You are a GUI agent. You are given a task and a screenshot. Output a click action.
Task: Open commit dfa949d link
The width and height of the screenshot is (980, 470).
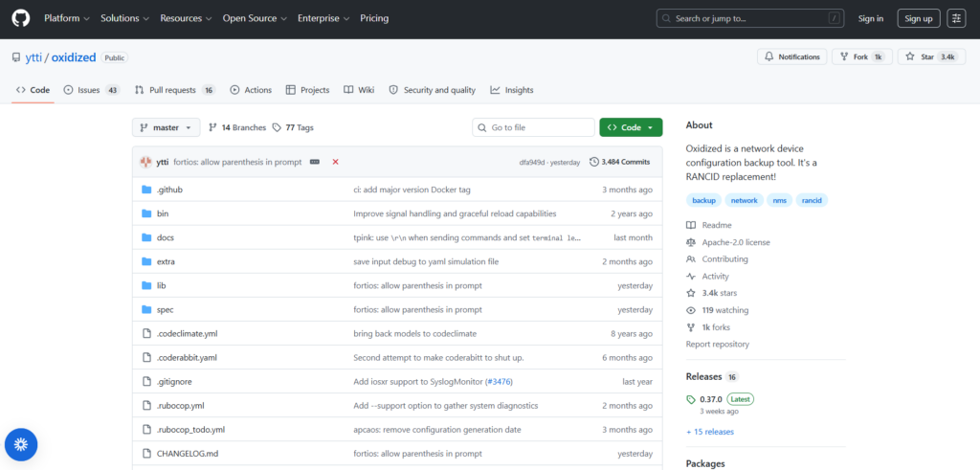tap(531, 162)
